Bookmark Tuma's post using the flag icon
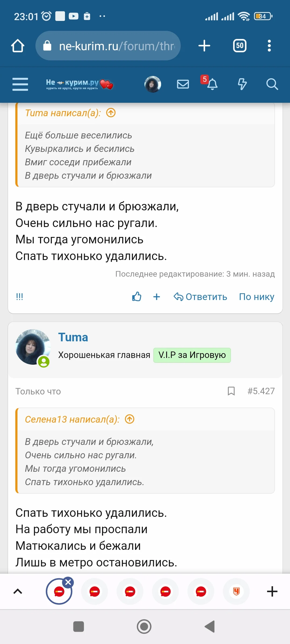This screenshot has height=644, width=290. click(231, 391)
